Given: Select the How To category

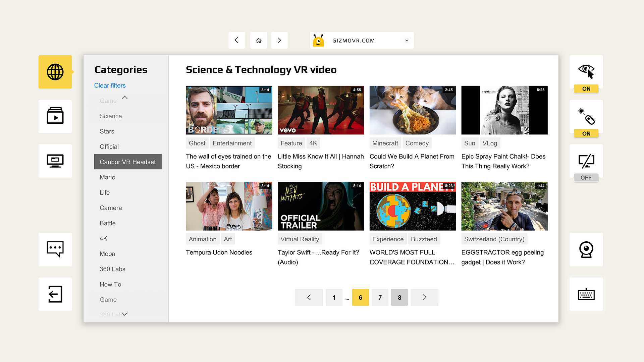Looking at the screenshot, I should tap(110, 284).
